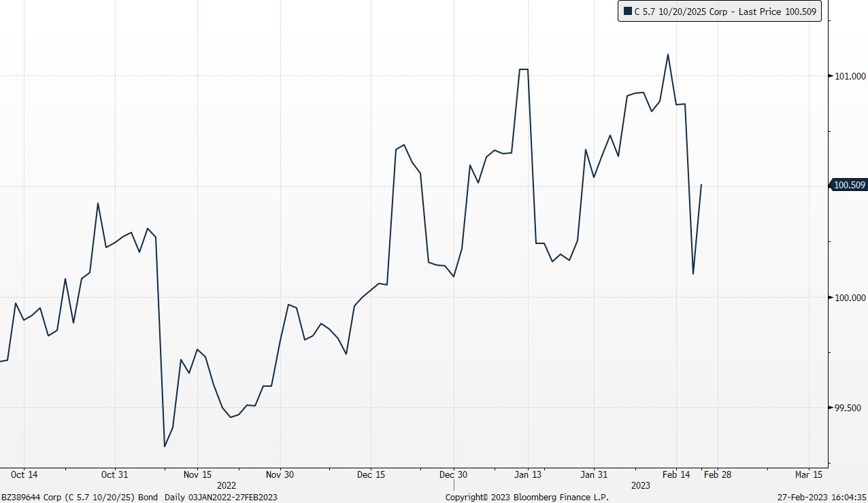
Task: Click the 101.000 y-axis label
Action: [x=850, y=75]
